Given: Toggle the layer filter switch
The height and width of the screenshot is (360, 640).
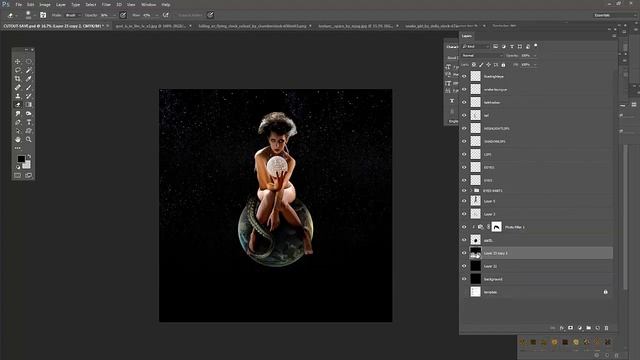Looking at the screenshot, I should tap(536, 46).
